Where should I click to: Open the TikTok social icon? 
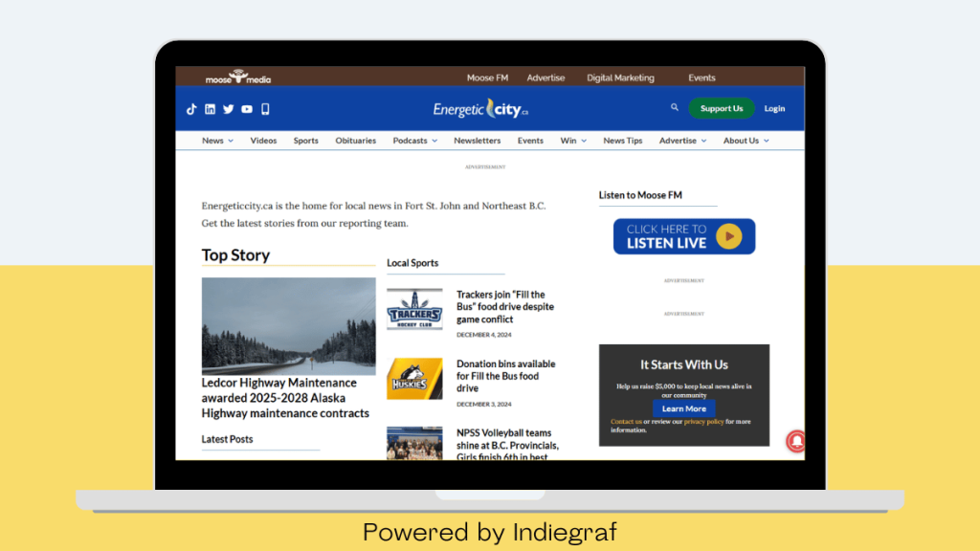(191, 109)
